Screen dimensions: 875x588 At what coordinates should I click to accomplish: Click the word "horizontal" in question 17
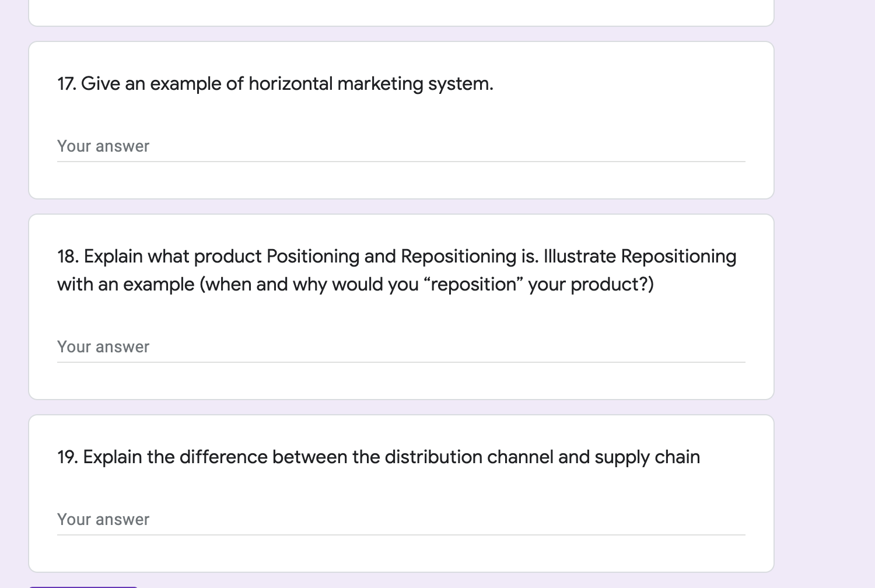tap(290, 84)
